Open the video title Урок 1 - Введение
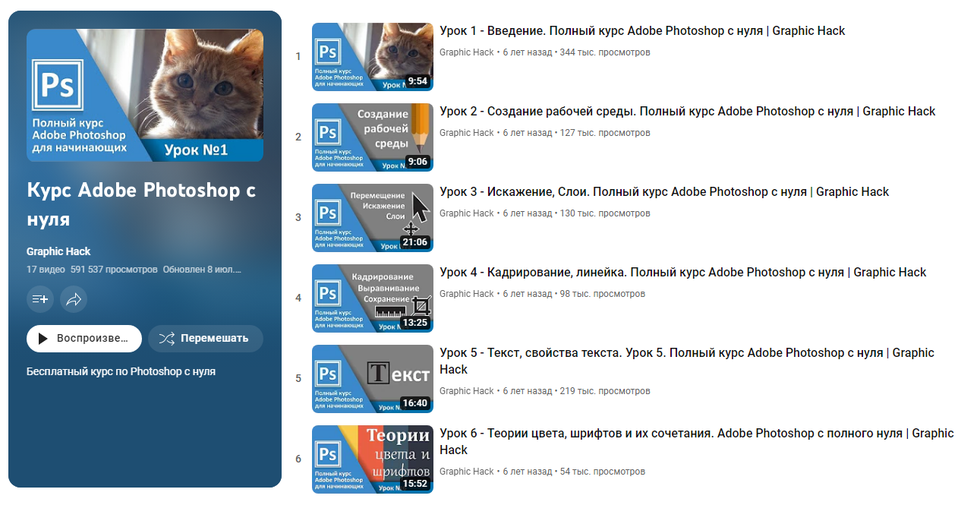 click(642, 31)
